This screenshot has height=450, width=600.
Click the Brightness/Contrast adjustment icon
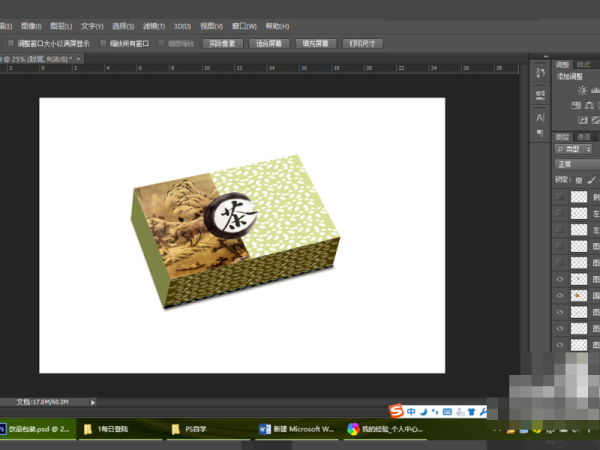(x=582, y=90)
